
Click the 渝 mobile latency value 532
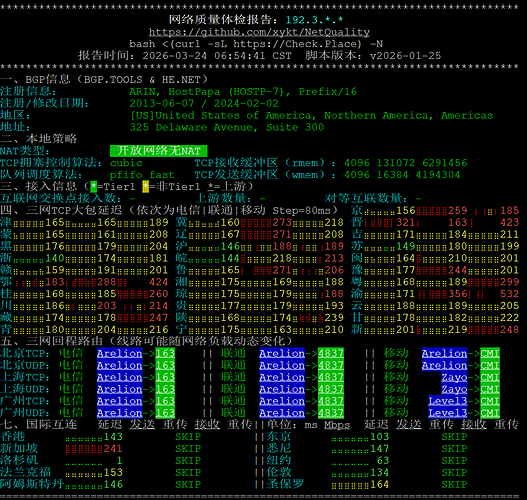click(x=510, y=294)
